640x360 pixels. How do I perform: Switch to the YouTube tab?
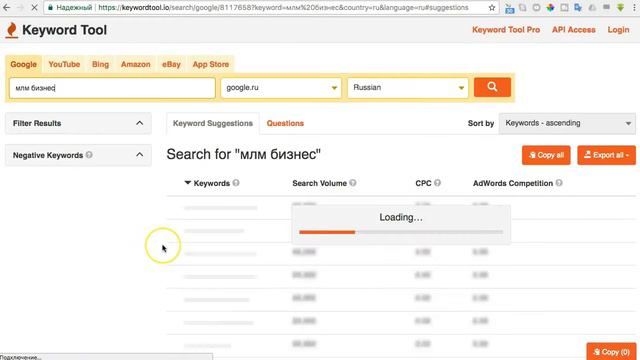(64, 64)
